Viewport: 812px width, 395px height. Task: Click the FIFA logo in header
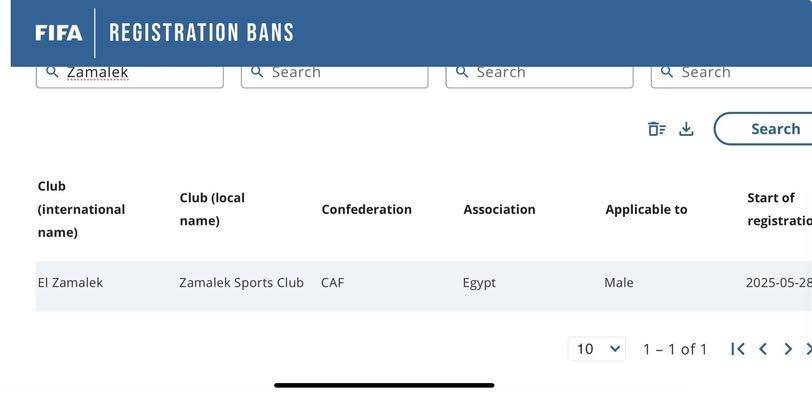[59, 33]
